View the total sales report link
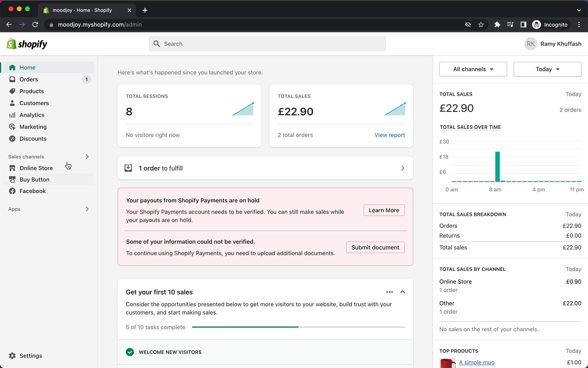The height and width of the screenshot is (368, 588). coord(390,135)
